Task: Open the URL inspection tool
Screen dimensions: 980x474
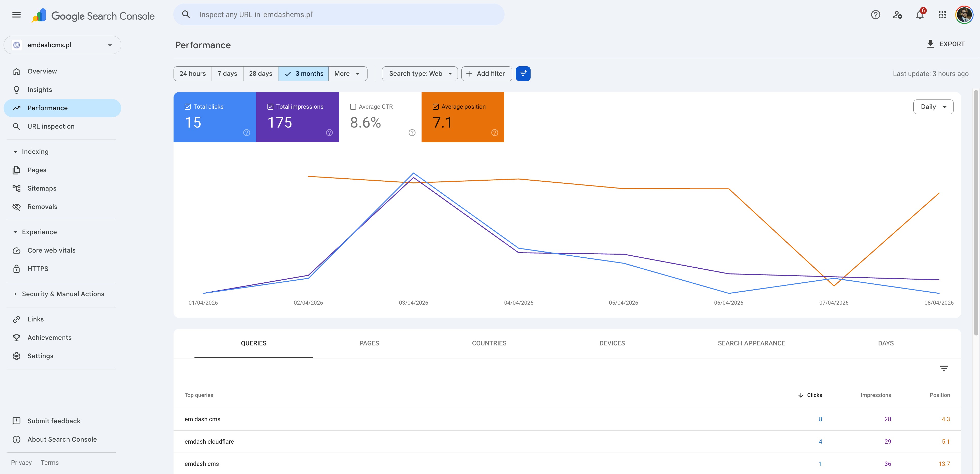Action: point(51,126)
